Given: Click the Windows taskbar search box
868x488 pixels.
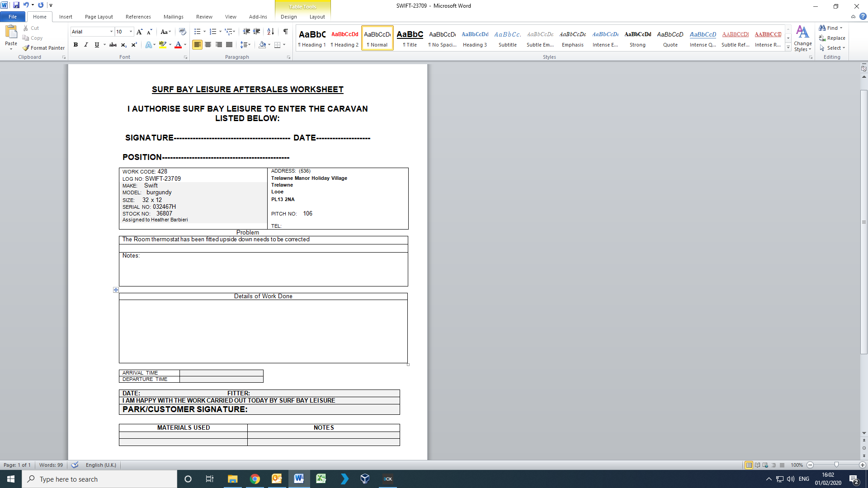Looking at the screenshot, I should coord(99,479).
